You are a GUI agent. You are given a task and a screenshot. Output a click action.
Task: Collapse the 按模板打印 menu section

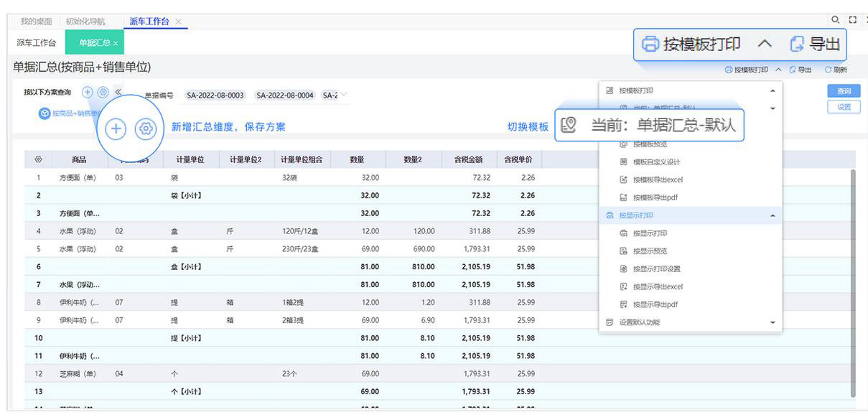coord(773,91)
